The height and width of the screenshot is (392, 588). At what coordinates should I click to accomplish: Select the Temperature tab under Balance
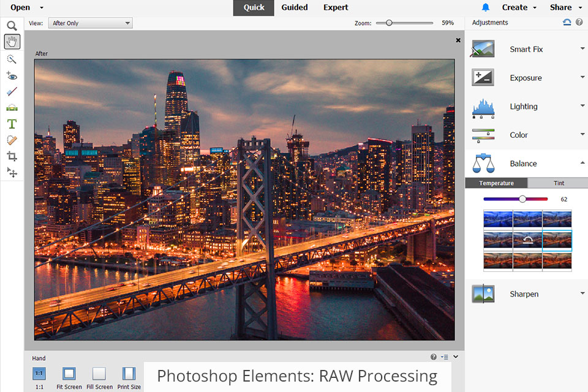[496, 183]
